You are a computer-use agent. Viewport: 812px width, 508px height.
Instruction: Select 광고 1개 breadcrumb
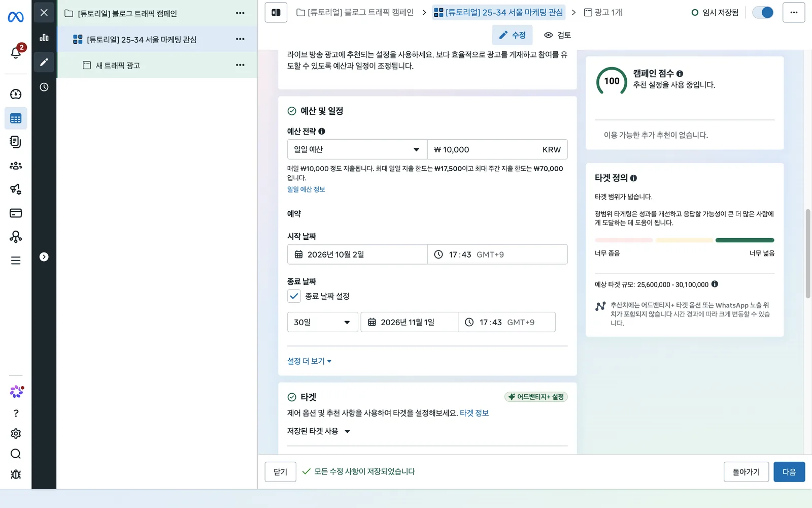pos(603,13)
